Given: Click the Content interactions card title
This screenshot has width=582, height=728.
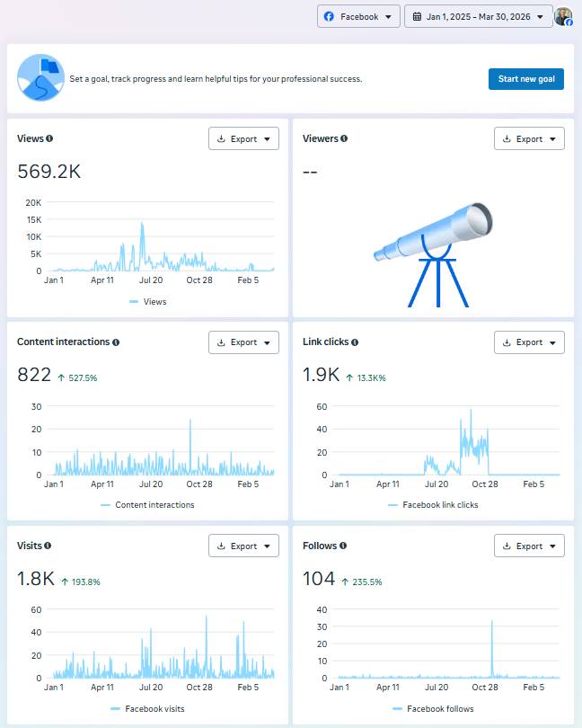Looking at the screenshot, I should 64,342.
